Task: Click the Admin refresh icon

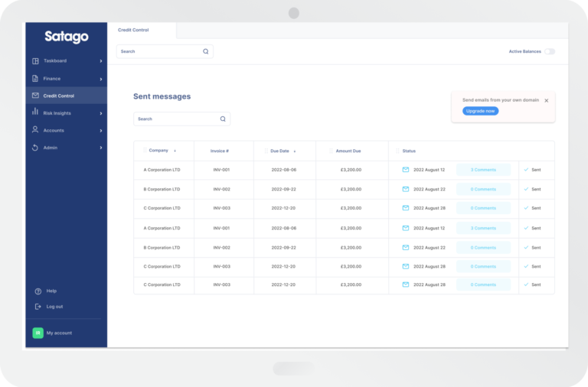Action: click(35, 148)
